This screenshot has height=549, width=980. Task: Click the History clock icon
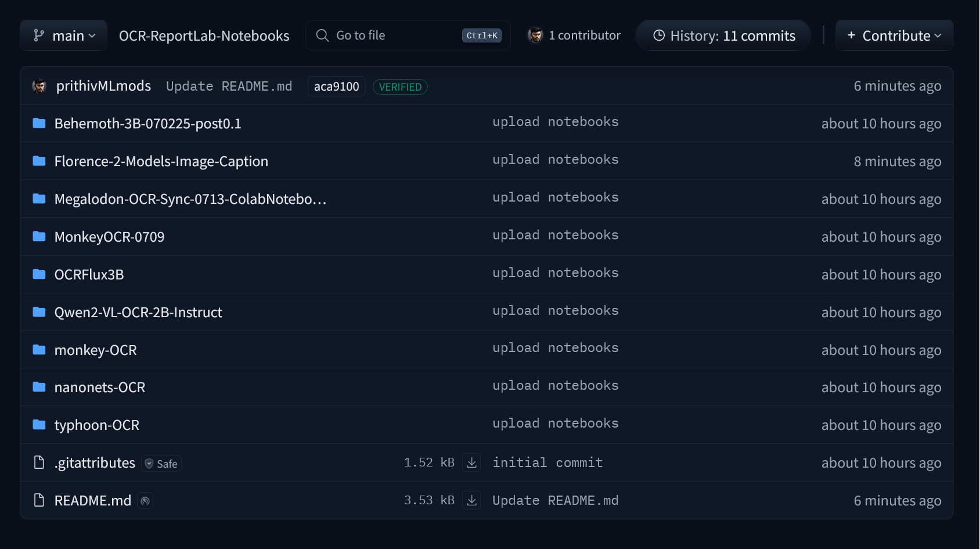(x=659, y=35)
